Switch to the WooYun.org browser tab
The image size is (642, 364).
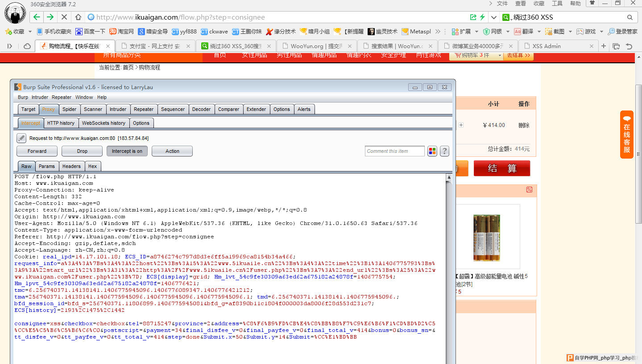click(316, 46)
